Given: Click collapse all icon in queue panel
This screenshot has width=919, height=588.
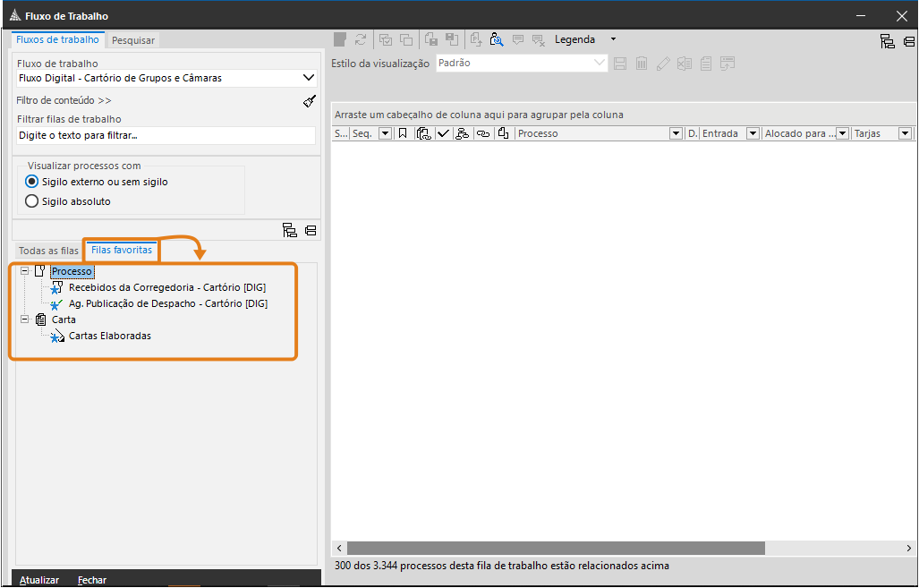Looking at the screenshot, I should [x=311, y=231].
